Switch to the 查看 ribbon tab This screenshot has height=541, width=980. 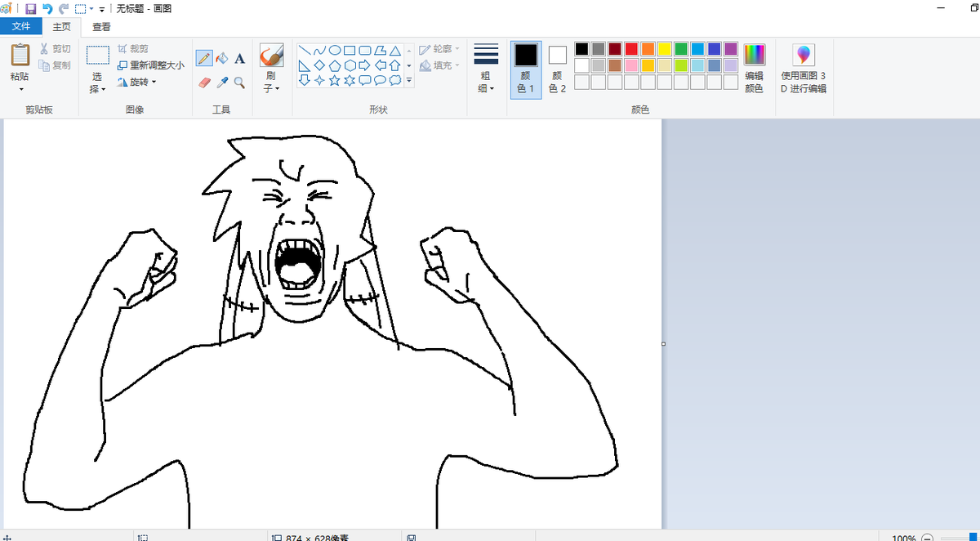[101, 27]
